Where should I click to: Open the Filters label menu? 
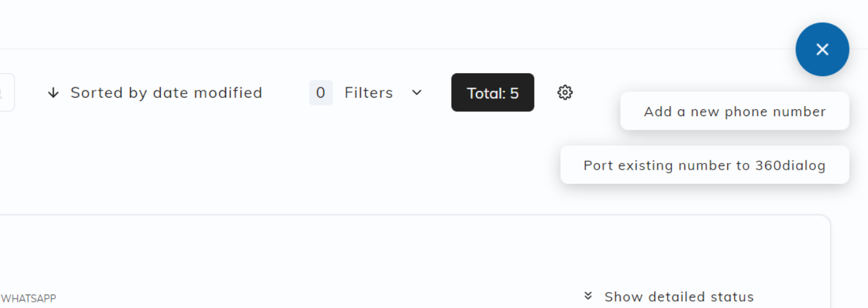coord(366,92)
